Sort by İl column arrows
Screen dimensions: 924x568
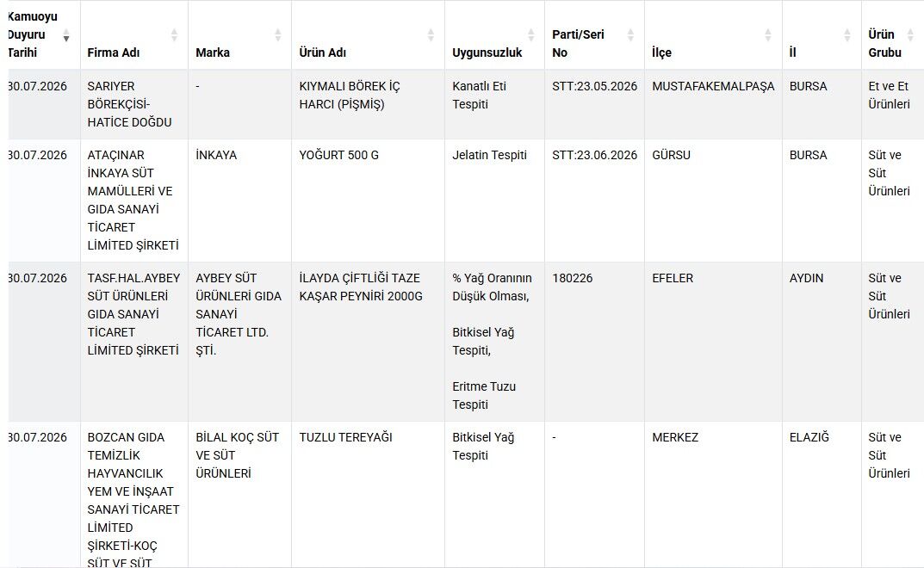(846, 34)
